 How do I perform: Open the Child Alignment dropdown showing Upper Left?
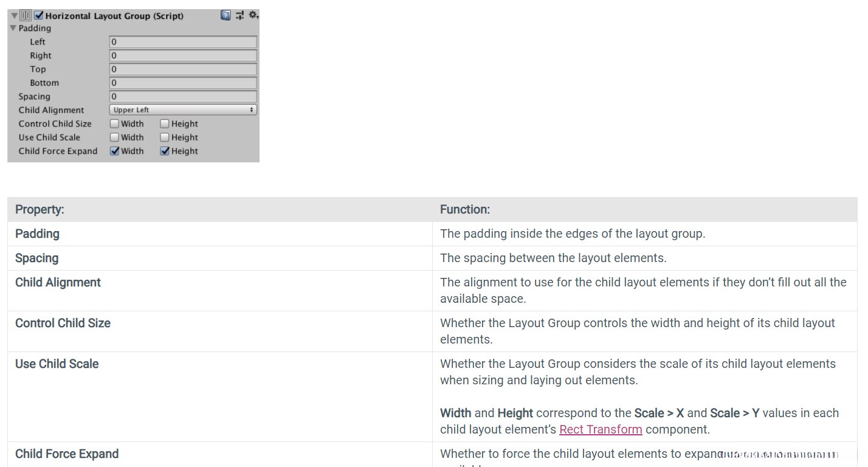pos(183,110)
